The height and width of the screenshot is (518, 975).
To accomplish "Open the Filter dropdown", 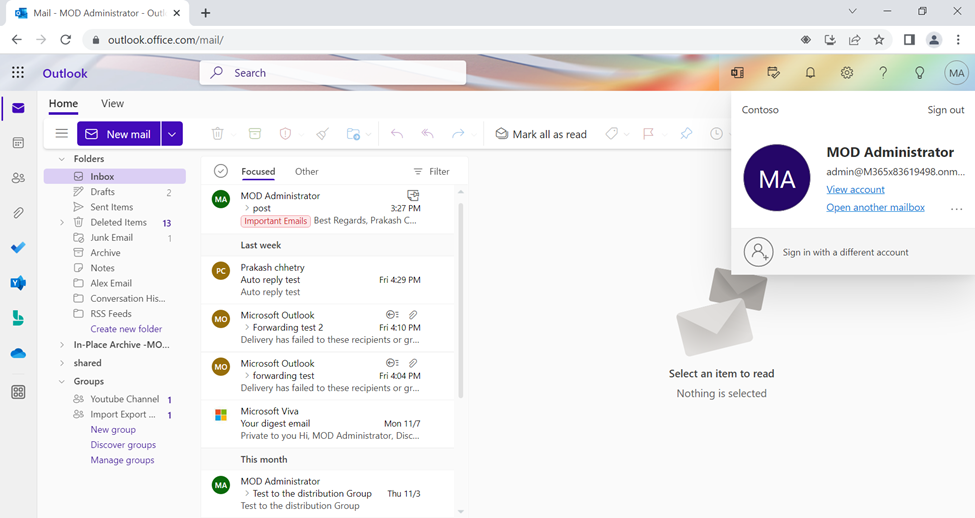I will pyautogui.click(x=431, y=171).
